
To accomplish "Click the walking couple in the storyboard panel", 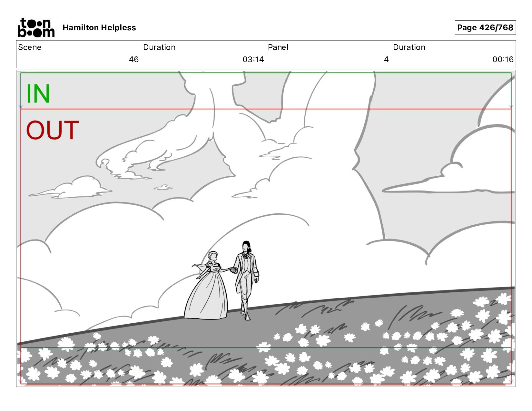I will pos(222,280).
